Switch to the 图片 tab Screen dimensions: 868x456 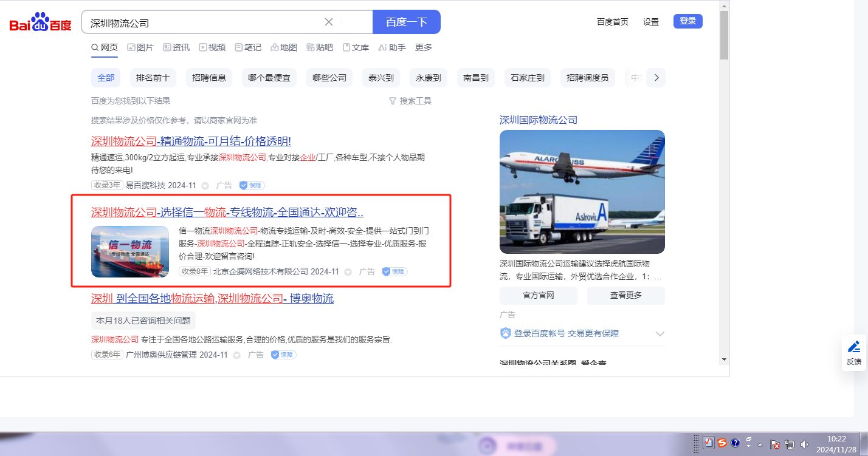click(140, 47)
